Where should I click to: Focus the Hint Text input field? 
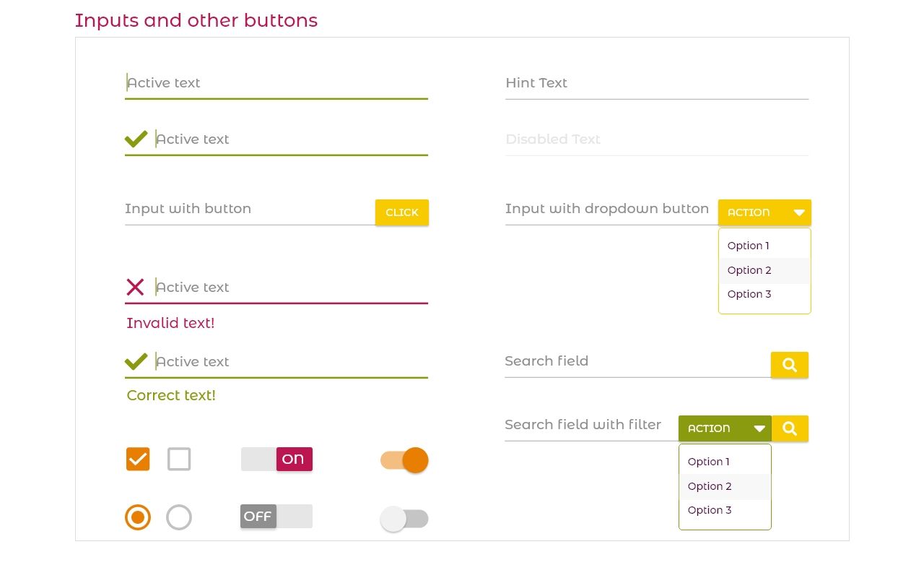(656, 83)
